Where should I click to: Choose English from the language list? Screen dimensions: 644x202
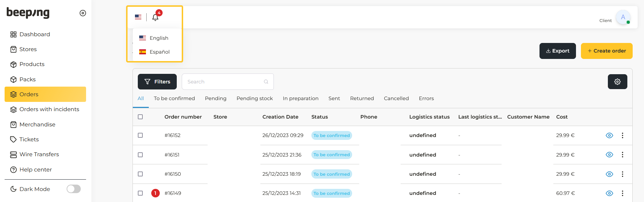pyautogui.click(x=154, y=38)
